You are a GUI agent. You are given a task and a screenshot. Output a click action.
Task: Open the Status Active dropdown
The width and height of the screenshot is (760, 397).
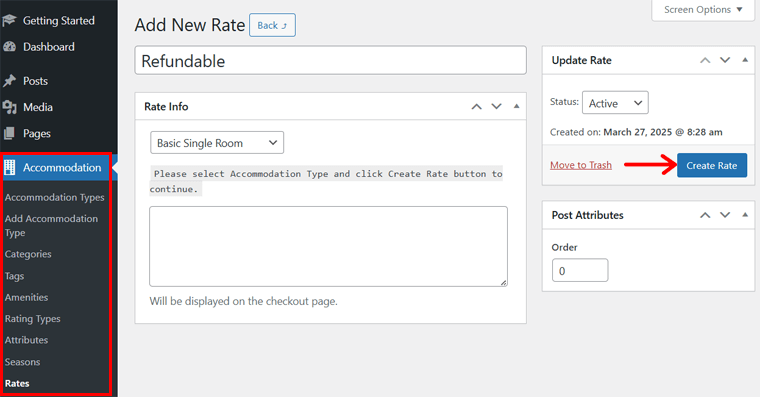pyautogui.click(x=615, y=103)
